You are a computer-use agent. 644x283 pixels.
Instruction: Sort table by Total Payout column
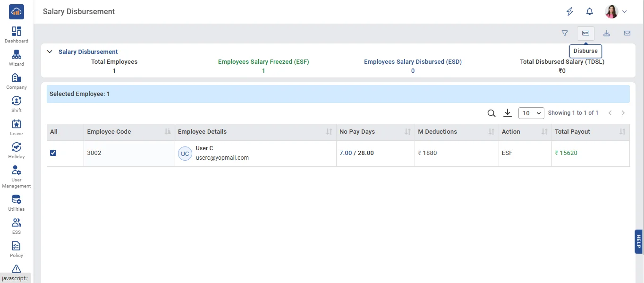tap(622, 132)
